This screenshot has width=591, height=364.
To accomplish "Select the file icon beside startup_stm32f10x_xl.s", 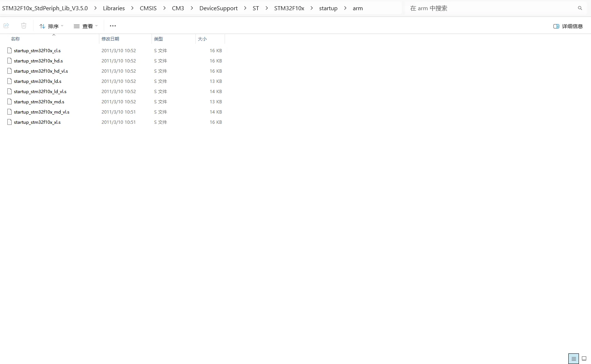I will click(x=9, y=122).
